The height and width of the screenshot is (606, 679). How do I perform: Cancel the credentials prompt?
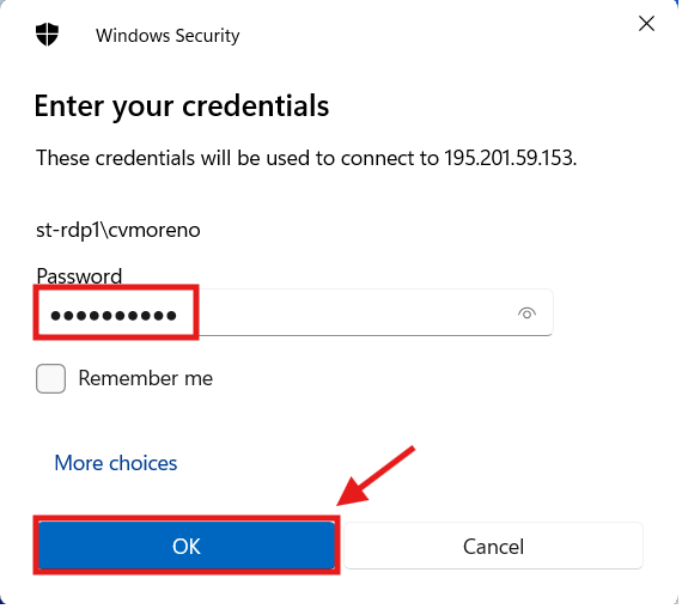[x=493, y=546]
